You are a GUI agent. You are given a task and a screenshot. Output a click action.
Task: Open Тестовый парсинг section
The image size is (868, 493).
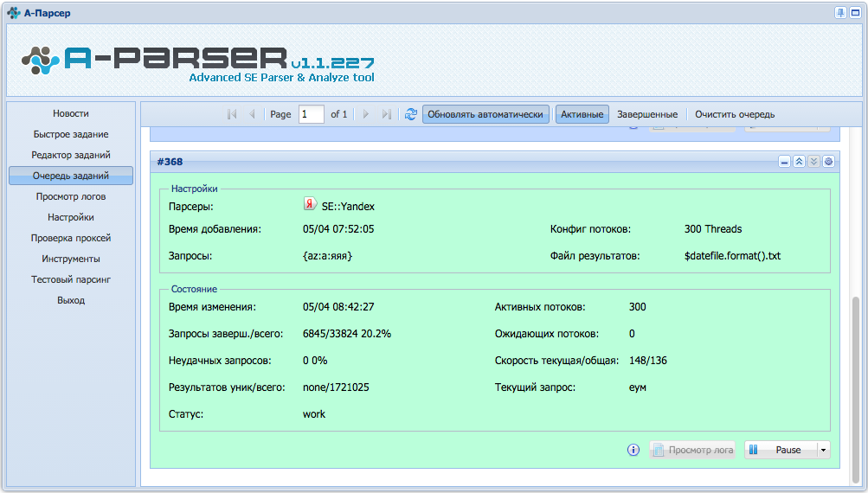(71, 279)
